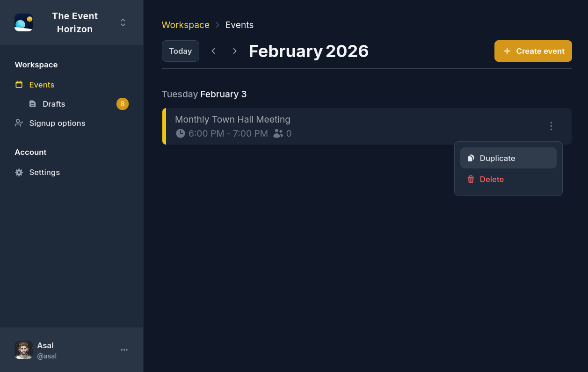Choose Delete from the event context menu

[492, 179]
